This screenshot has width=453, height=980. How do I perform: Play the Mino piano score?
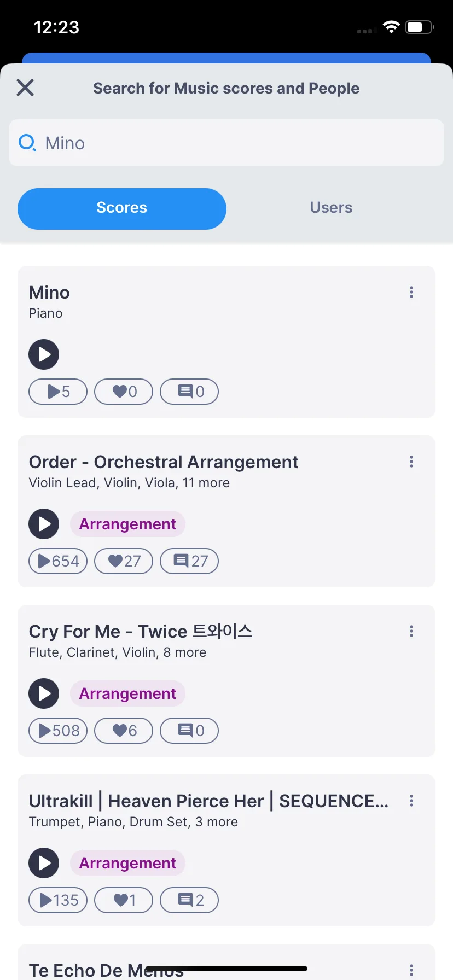[x=44, y=354]
